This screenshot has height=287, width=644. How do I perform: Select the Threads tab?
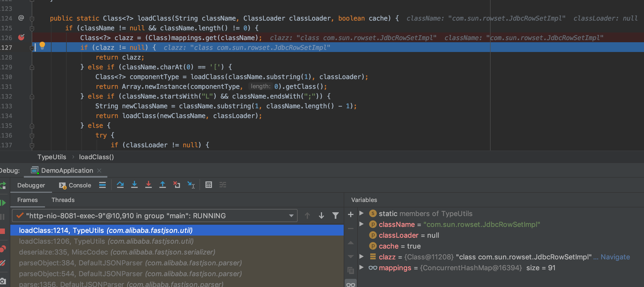pos(63,200)
